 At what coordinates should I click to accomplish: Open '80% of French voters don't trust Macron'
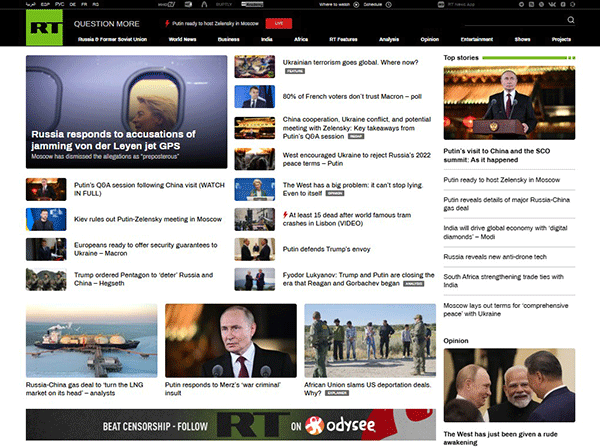tap(352, 96)
